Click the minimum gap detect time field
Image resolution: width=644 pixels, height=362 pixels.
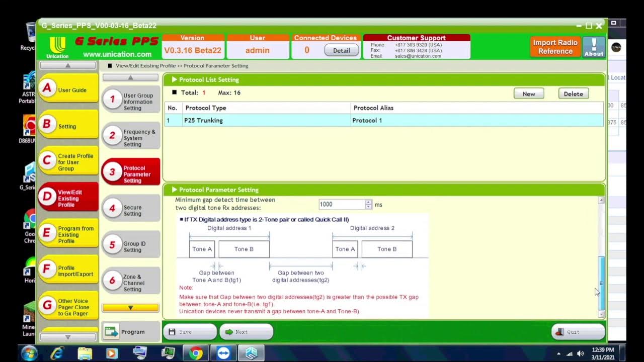click(342, 204)
